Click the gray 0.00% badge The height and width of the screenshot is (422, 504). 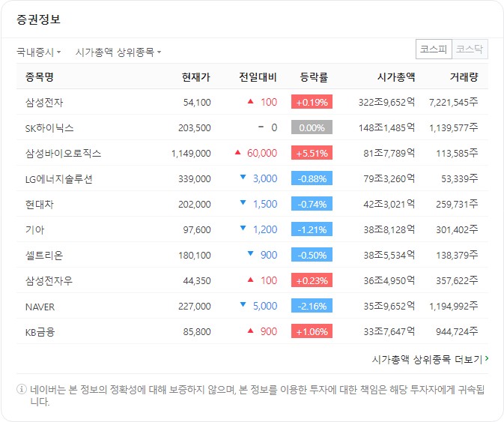[312, 127]
